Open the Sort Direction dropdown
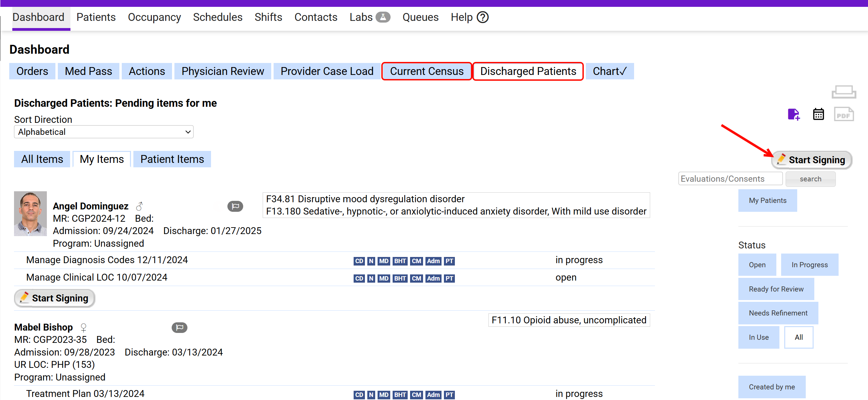 pyautogui.click(x=104, y=132)
